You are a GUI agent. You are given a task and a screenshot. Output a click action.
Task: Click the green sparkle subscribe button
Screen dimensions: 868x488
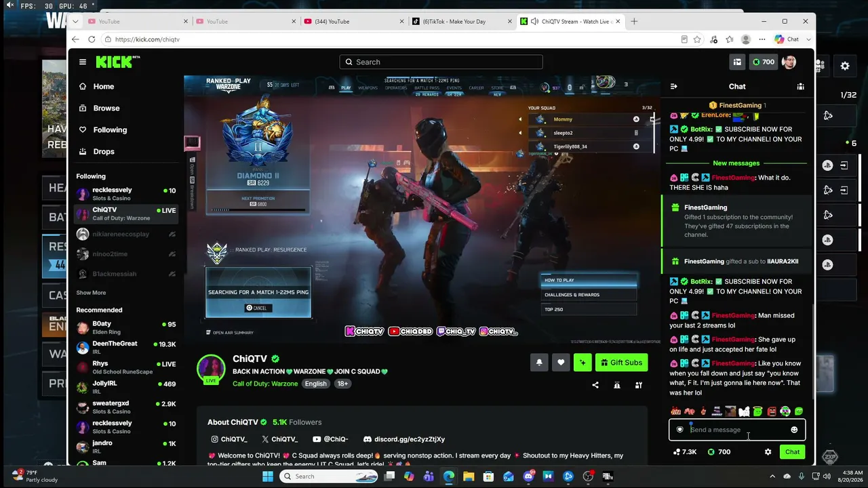pyautogui.click(x=583, y=363)
